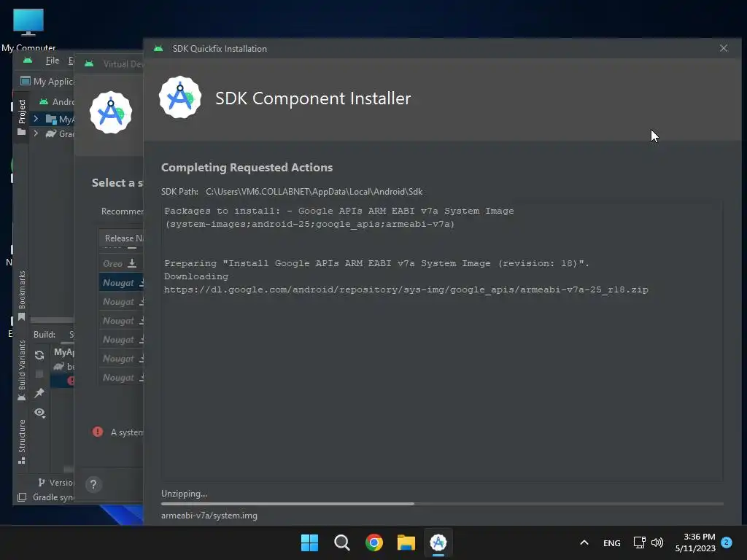Open the My Computer desktop icon
The height and width of the screenshot is (560, 747).
coord(28,28)
